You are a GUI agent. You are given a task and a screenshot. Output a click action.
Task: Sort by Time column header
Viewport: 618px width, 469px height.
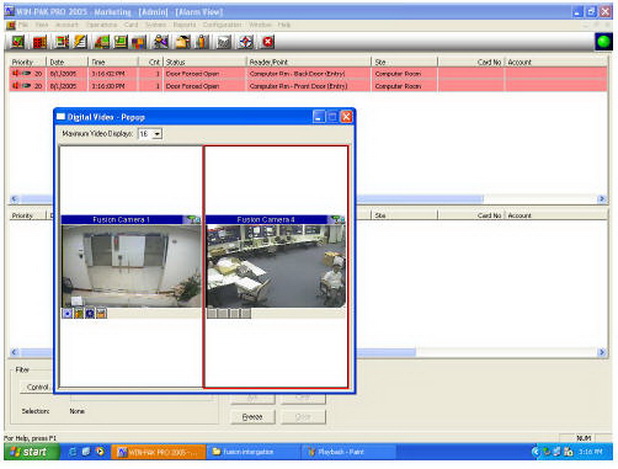[x=113, y=62]
